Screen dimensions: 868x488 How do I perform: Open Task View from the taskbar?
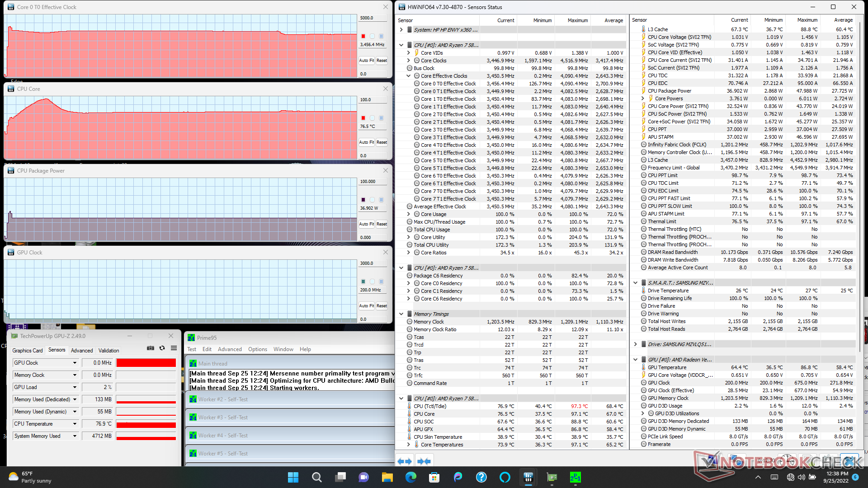(x=340, y=477)
